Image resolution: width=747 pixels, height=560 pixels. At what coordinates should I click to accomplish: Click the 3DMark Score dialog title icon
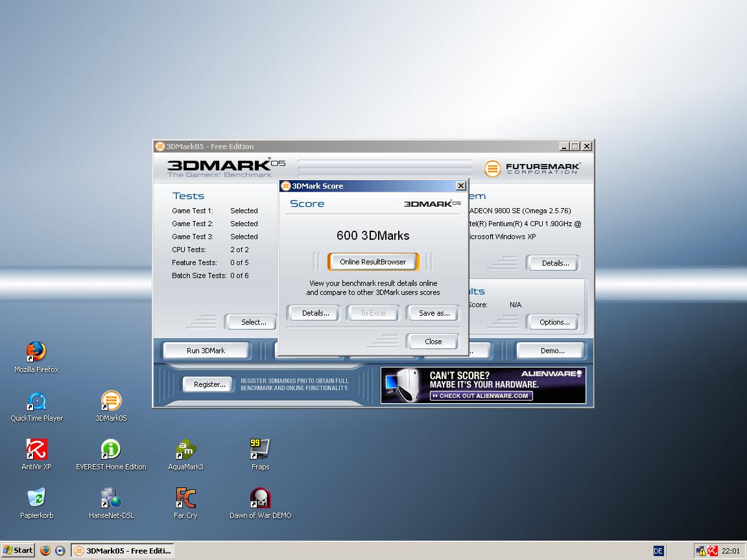pos(286,186)
